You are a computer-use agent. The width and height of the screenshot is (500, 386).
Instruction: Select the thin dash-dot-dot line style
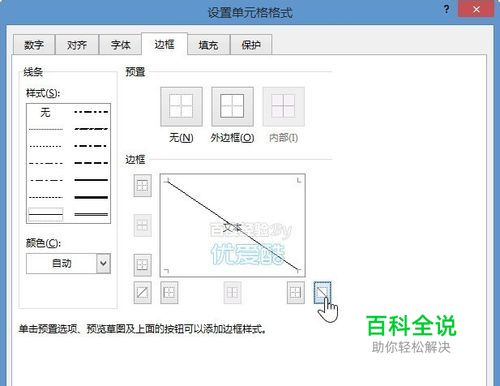click(46, 163)
